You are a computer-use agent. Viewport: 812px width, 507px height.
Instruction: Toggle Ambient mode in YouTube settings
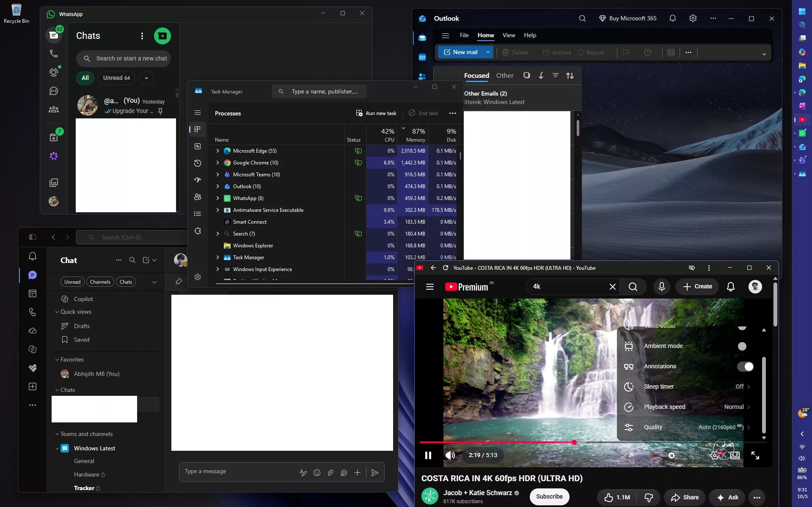[x=745, y=346]
